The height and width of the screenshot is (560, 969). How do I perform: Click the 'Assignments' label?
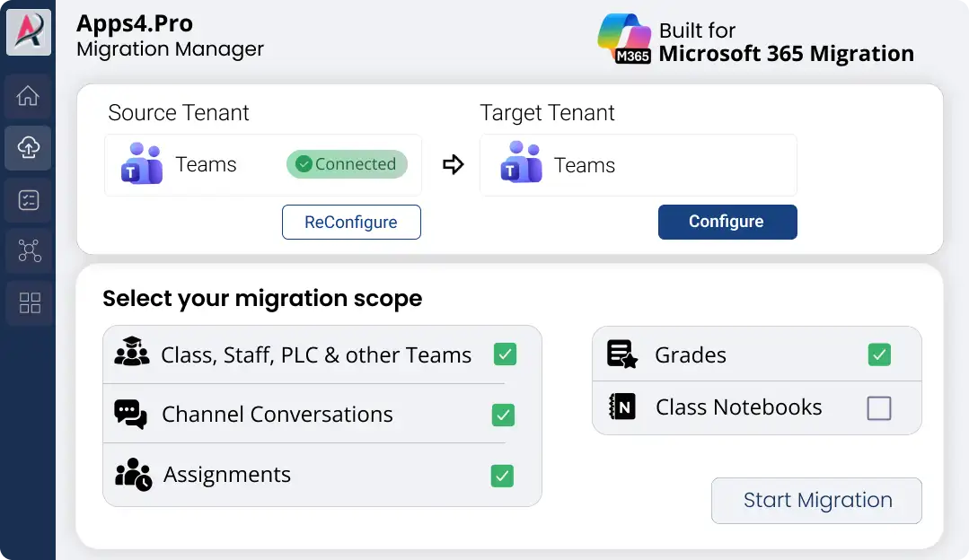click(227, 474)
